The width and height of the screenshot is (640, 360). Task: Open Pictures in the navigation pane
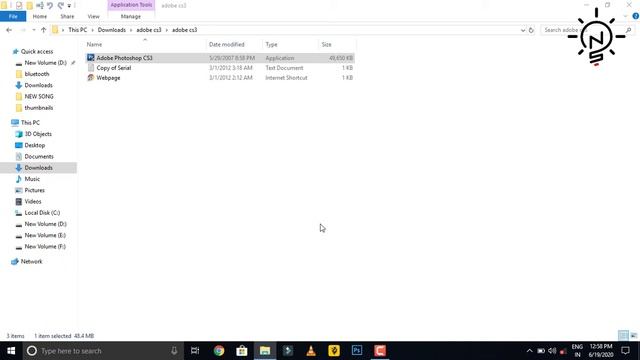[x=34, y=190]
